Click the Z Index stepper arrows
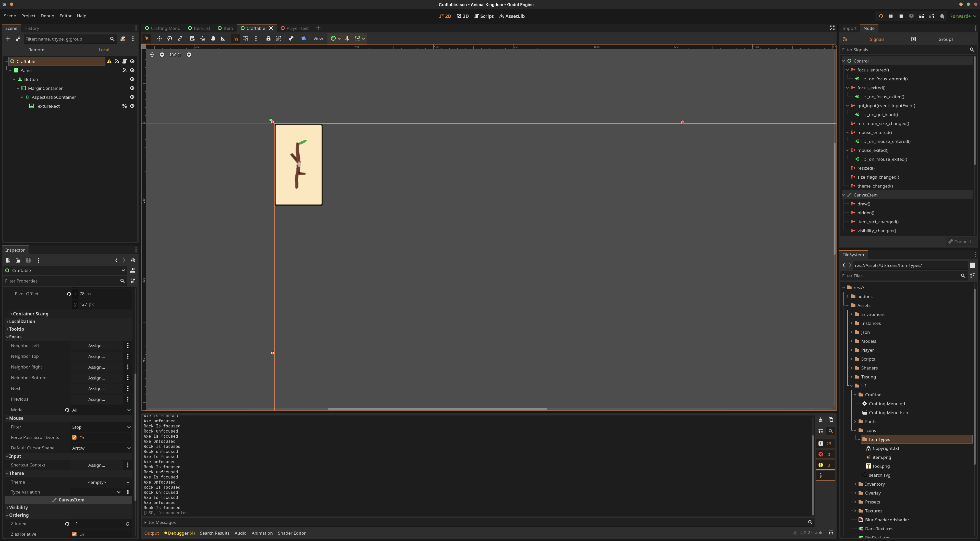980x541 pixels. click(127, 524)
